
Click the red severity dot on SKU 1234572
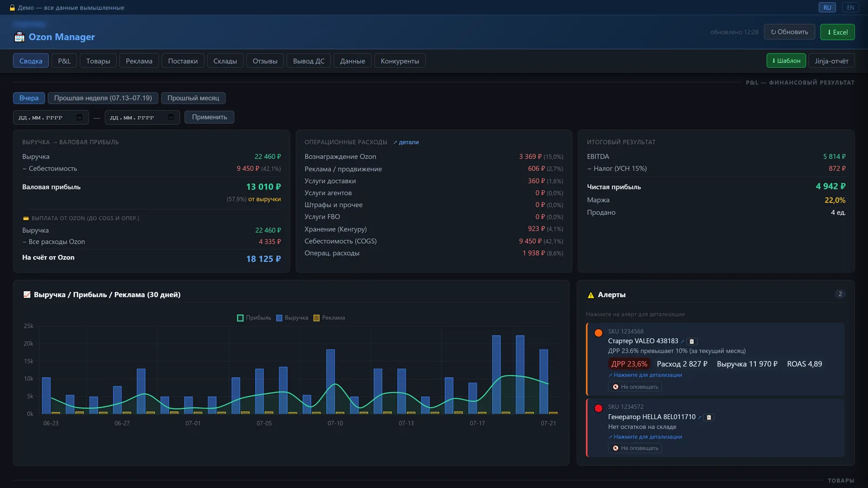point(598,408)
